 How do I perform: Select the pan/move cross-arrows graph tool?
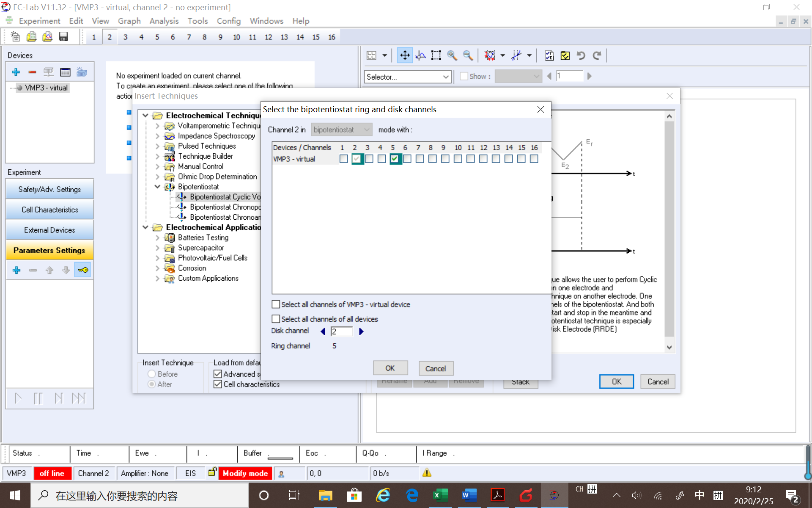tap(405, 55)
